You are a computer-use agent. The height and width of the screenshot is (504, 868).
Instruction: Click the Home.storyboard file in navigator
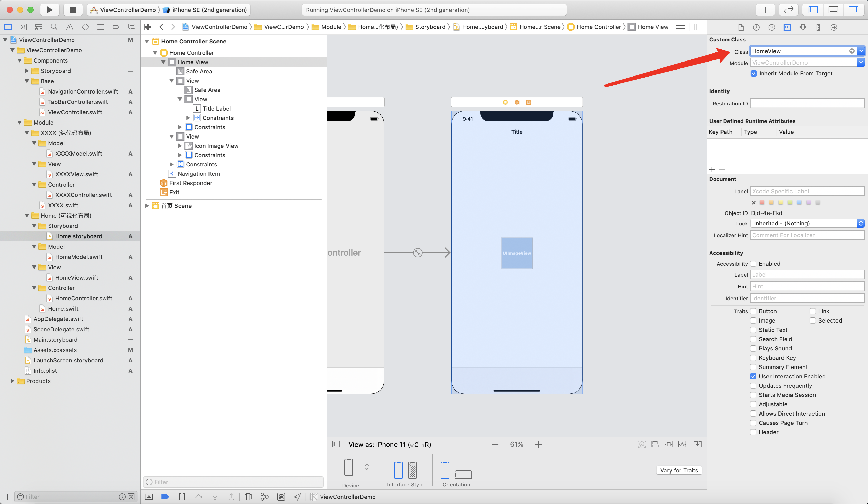79,236
